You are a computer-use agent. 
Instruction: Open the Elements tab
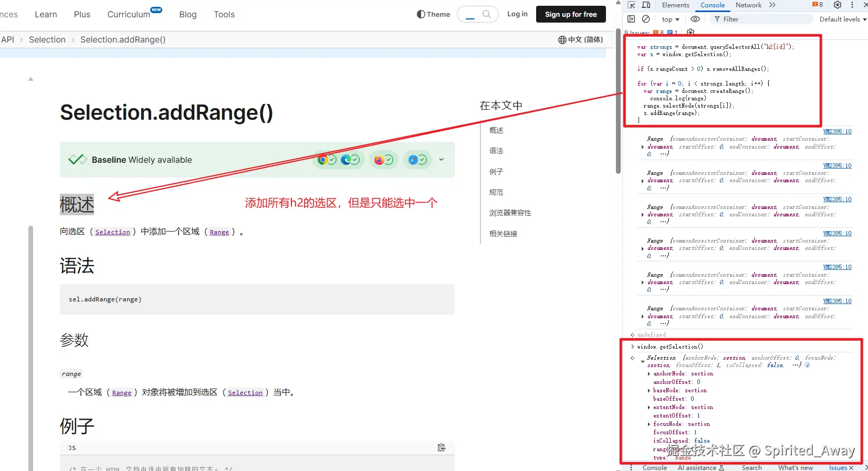click(675, 5)
